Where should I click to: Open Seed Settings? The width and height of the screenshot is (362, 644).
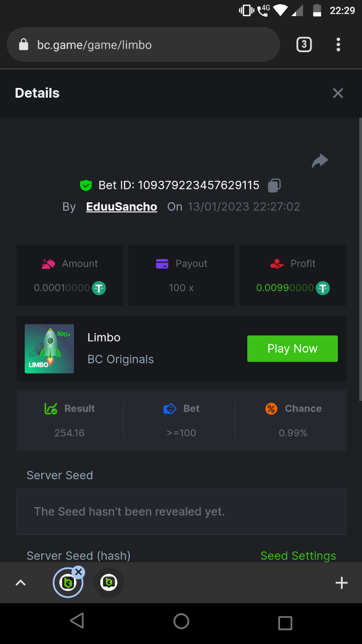[298, 555]
